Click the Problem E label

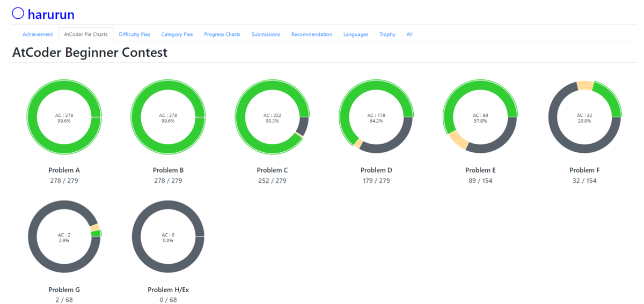pos(480,170)
